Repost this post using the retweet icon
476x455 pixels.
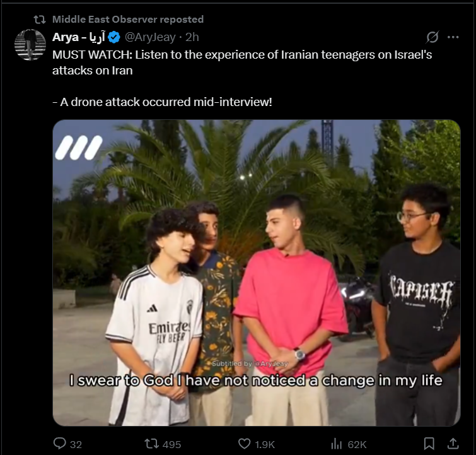151,444
